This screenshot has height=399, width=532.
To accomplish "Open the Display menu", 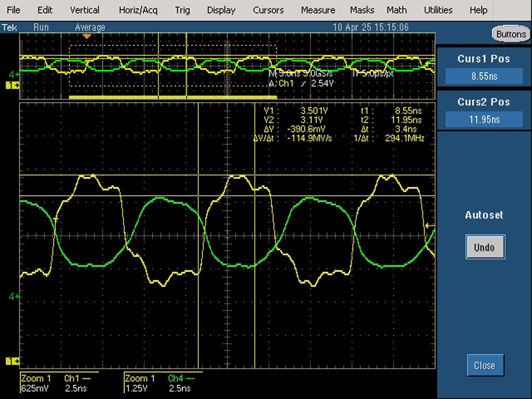I will (x=221, y=10).
